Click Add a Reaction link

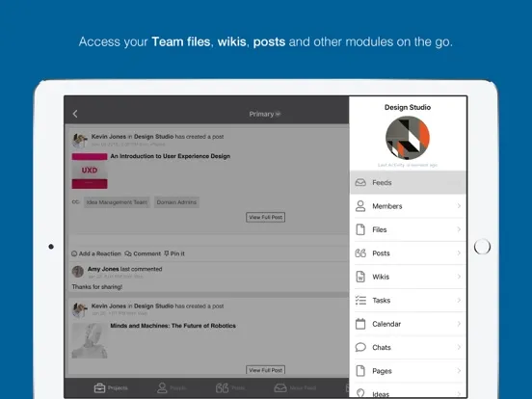[96, 253]
